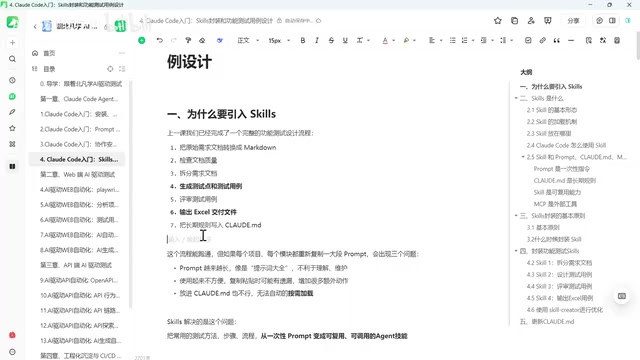The image size is (640, 360).
Task: Open 9.AI驱动API自动化 OpenAPI note
Action: (79, 280)
